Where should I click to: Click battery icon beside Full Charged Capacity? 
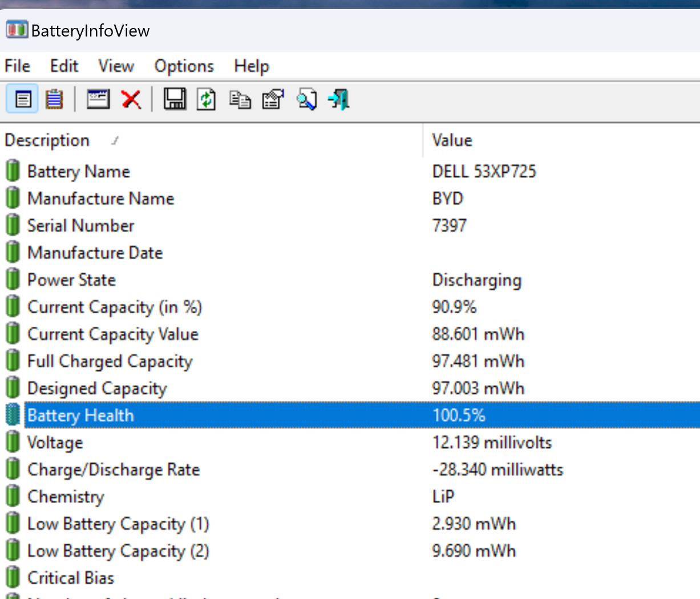coord(13,361)
